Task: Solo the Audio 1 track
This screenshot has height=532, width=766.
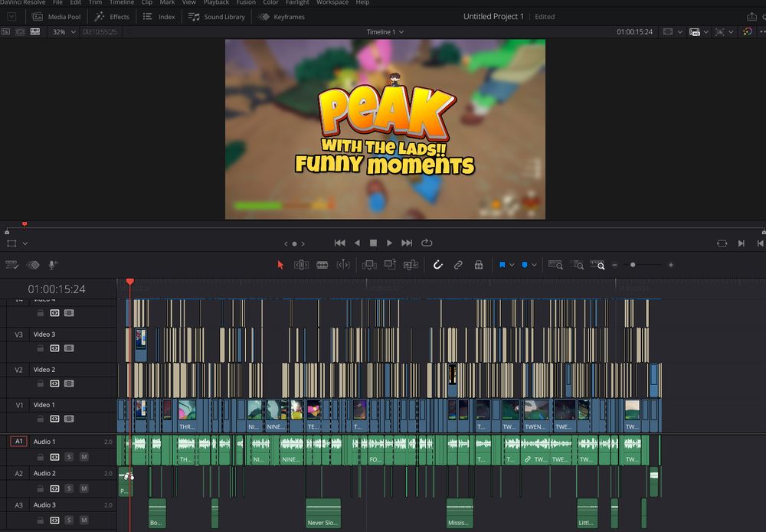Action: [70, 457]
